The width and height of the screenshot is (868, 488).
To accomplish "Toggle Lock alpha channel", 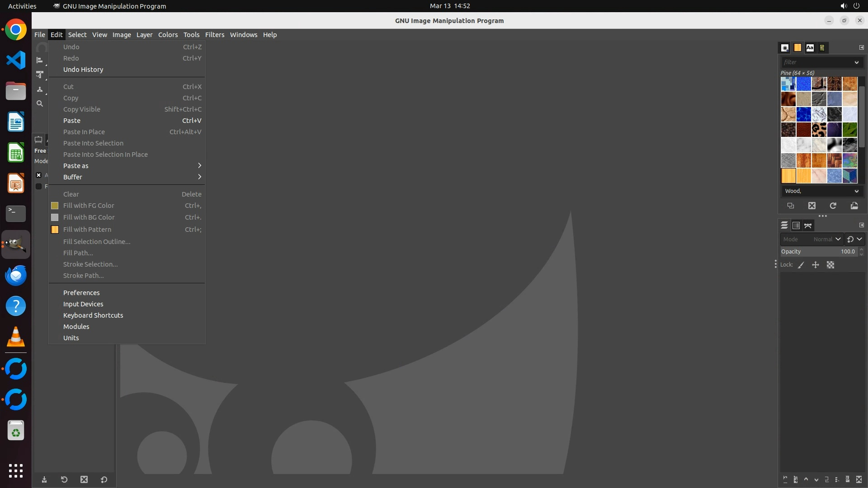I will pyautogui.click(x=830, y=265).
